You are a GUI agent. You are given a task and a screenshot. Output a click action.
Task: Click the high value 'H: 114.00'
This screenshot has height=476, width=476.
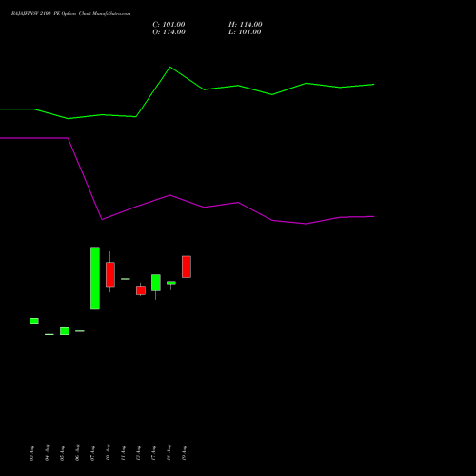pyautogui.click(x=246, y=25)
